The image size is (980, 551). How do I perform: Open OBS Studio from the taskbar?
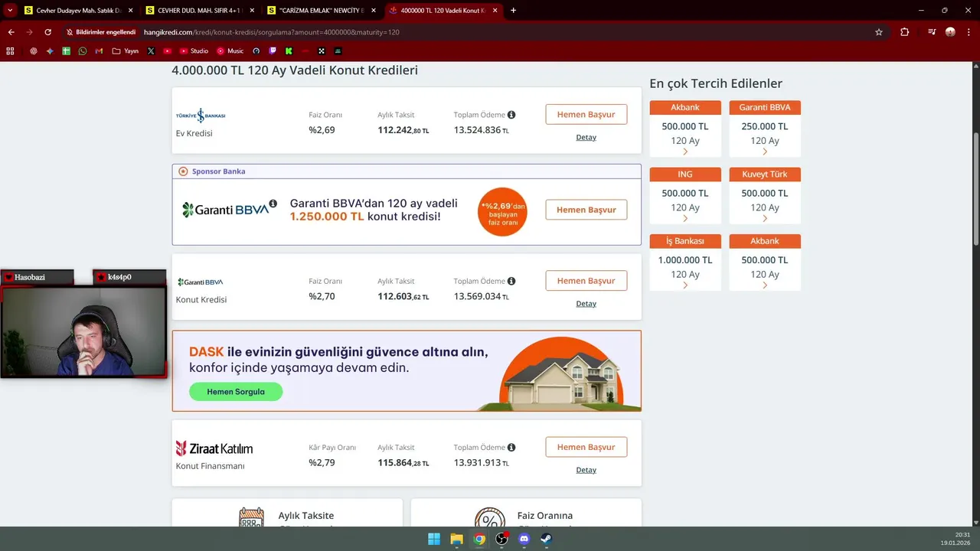pyautogui.click(x=501, y=539)
